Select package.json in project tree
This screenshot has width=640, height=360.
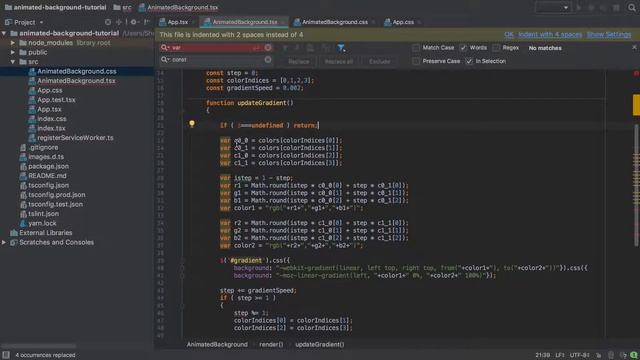pos(48,166)
